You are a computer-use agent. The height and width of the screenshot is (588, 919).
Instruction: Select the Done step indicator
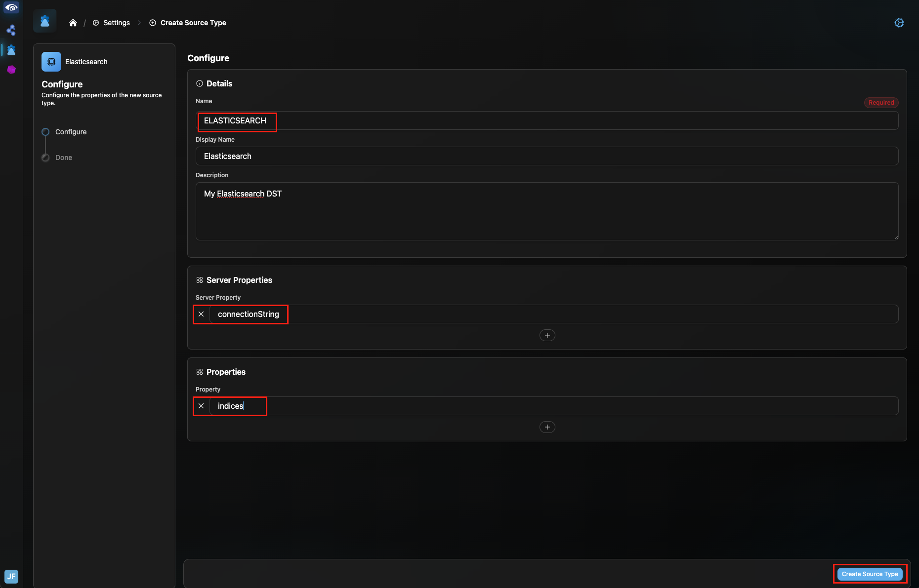(x=45, y=157)
